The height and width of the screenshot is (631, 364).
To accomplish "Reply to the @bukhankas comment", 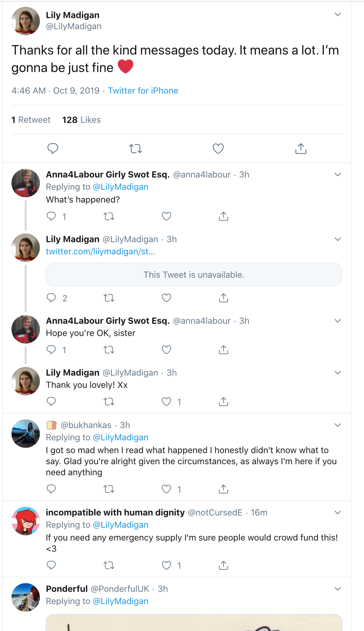I will click(x=51, y=489).
